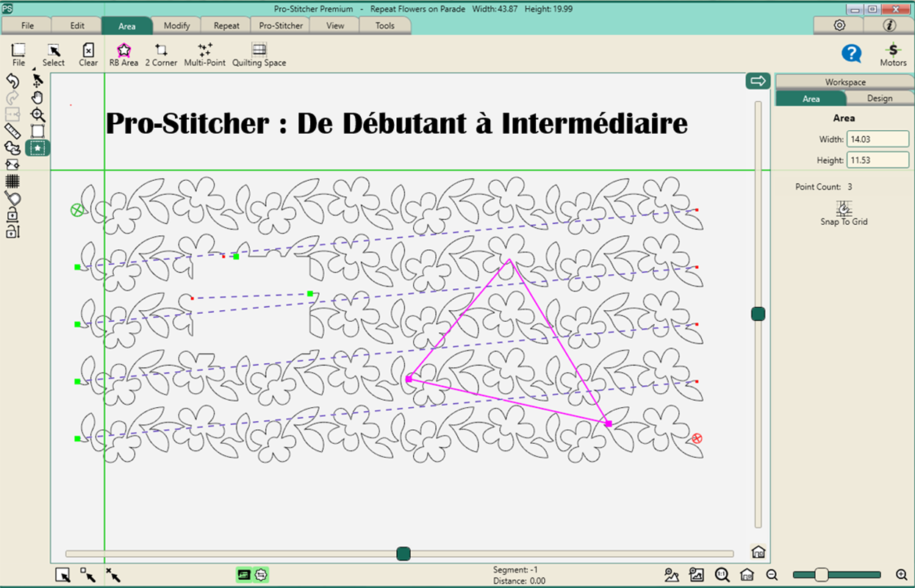This screenshot has width=915, height=588.
Task: Edit the area Height field
Action: point(878,160)
